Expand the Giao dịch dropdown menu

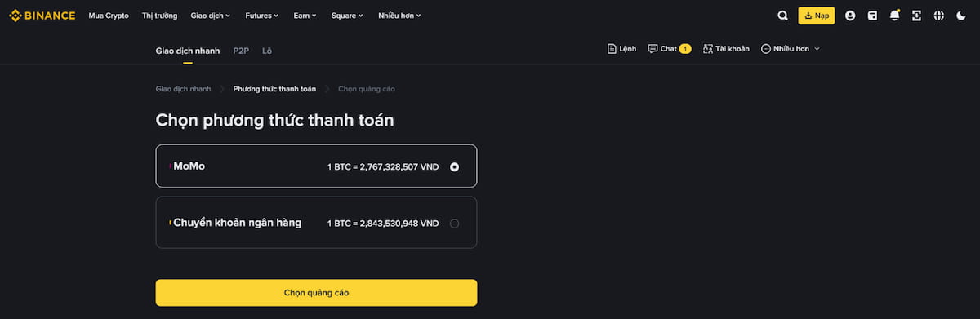(x=210, y=16)
